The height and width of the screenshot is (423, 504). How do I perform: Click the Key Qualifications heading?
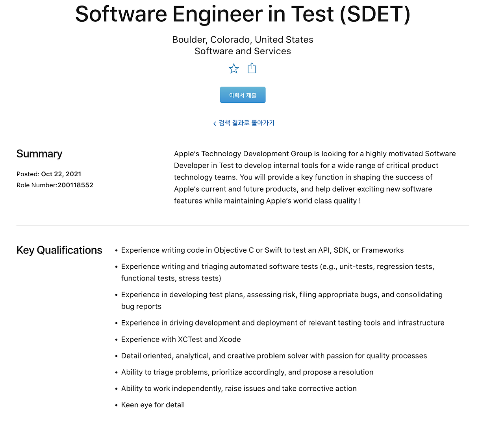click(x=59, y=250)
